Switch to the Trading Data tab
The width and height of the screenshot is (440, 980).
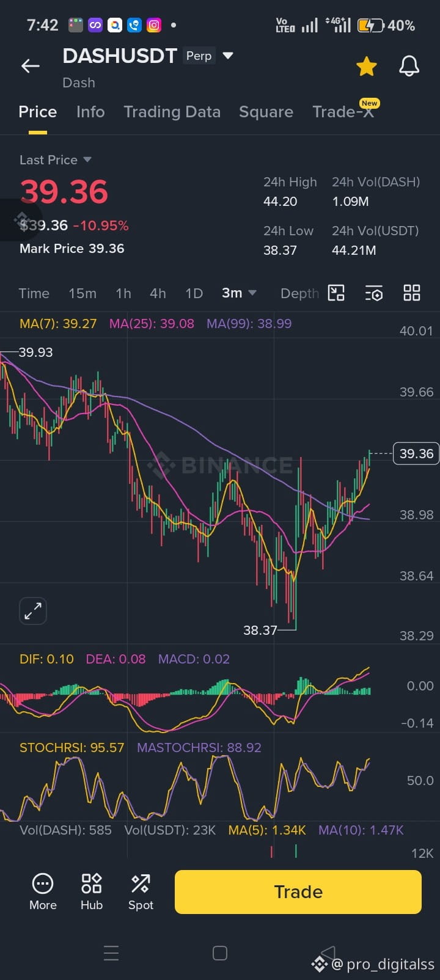172,112
